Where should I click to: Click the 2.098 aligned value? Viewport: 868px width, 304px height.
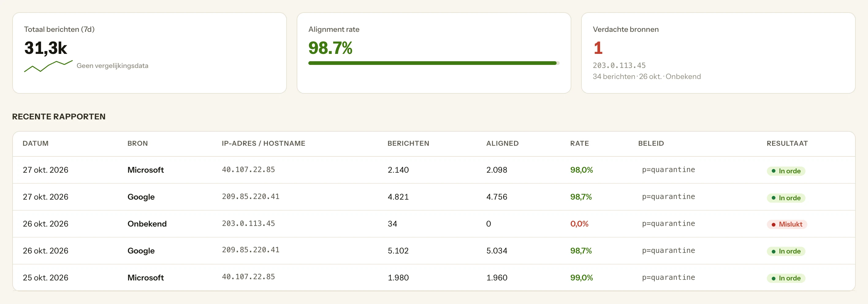coord(496,170)
